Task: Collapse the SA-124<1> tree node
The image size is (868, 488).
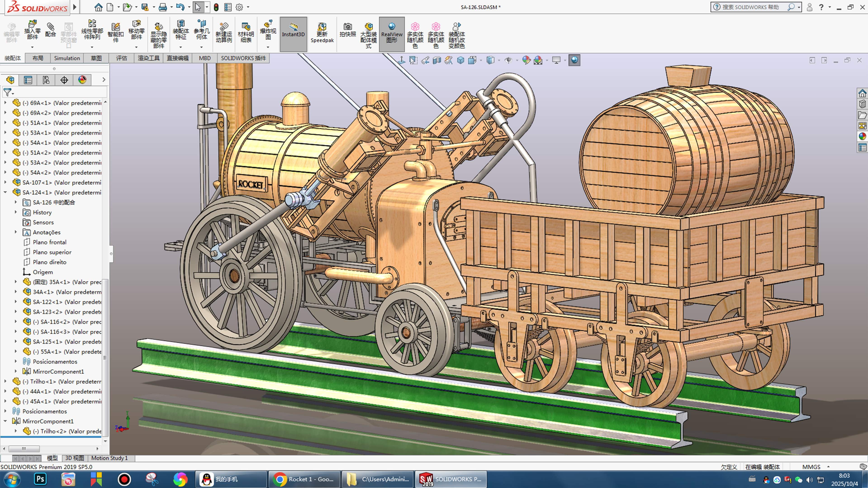Action: coord(5,192)
